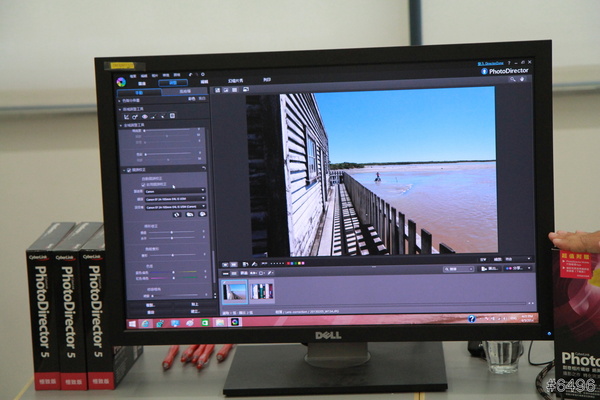Click the Create button at the panel bottom
Screen dimensions: 600x400
coord(195,312)
